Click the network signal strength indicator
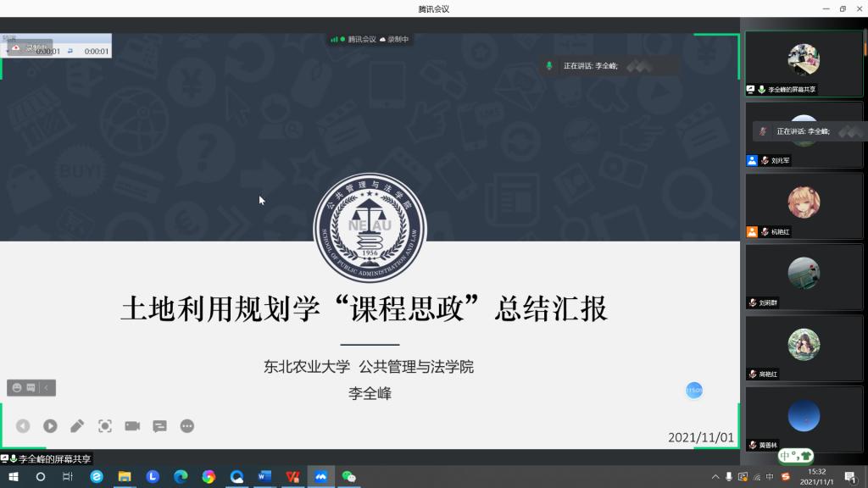Screen dimensions: 868x488 (334, 39)
